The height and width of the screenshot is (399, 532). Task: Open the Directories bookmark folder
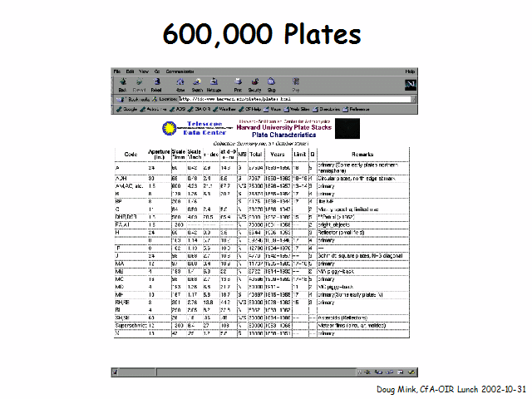(x=326, y=109)
